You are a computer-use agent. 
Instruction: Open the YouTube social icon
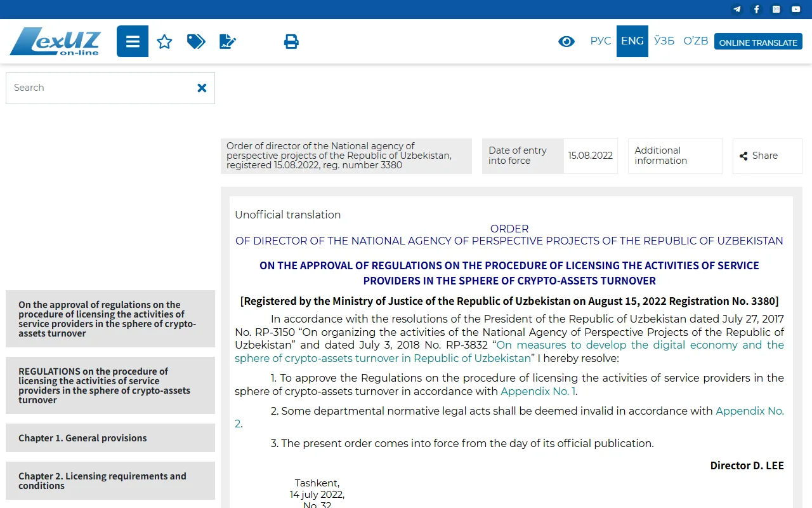(x=796, y=10)
